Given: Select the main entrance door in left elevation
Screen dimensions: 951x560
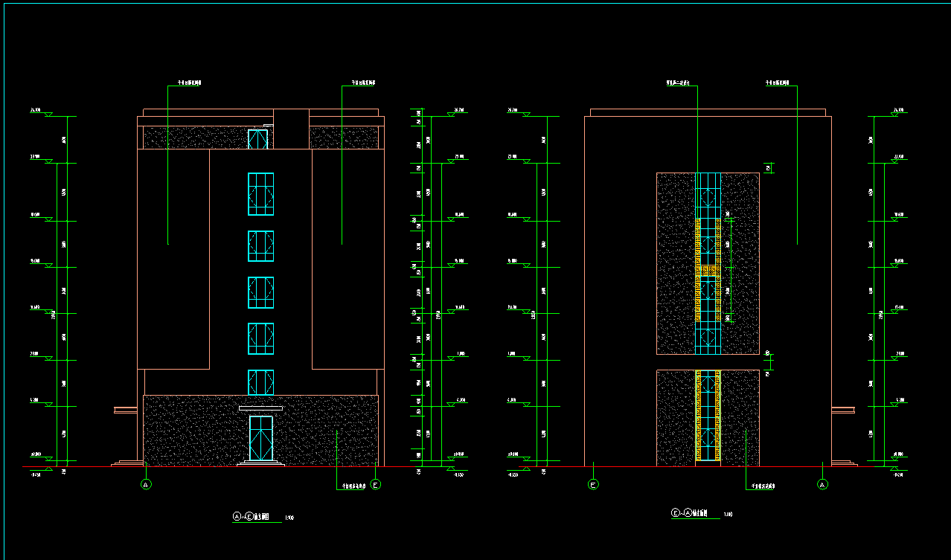Looking at the screenshot, I should [260, 439].
